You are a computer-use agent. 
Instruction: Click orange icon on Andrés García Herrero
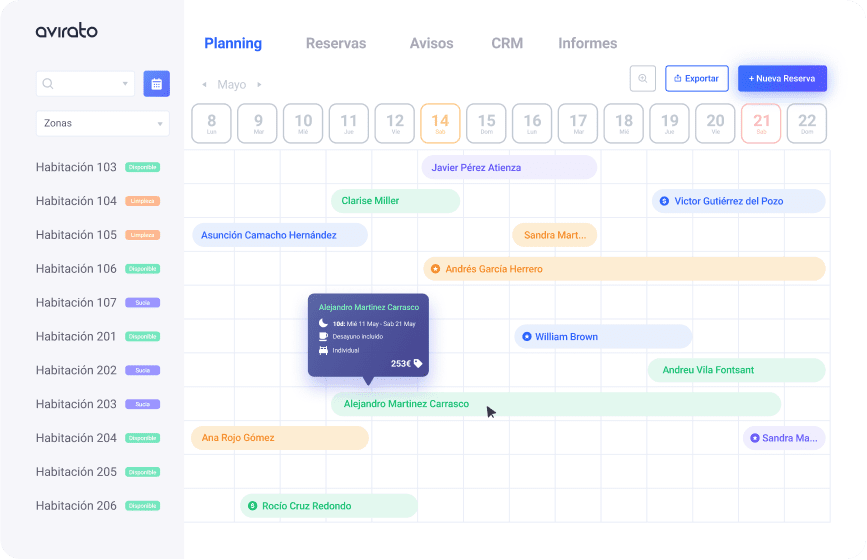coord(435,269)
